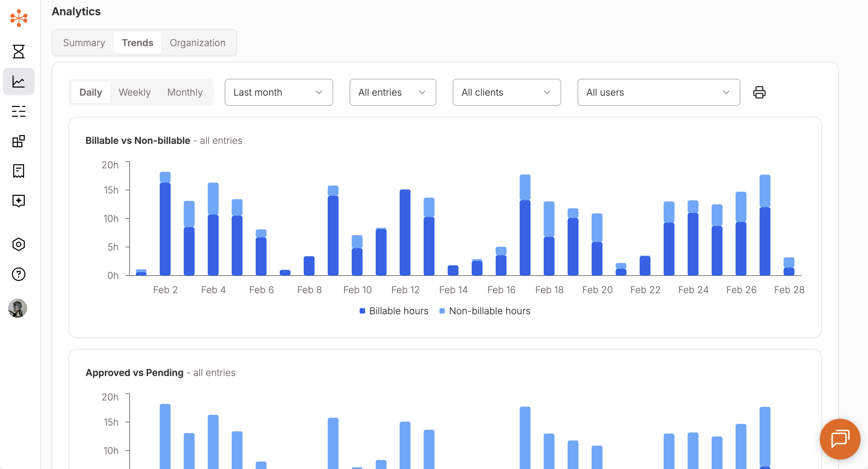
Task: Switch chart granularity to Daily
Action: click(x=91, y=92)
